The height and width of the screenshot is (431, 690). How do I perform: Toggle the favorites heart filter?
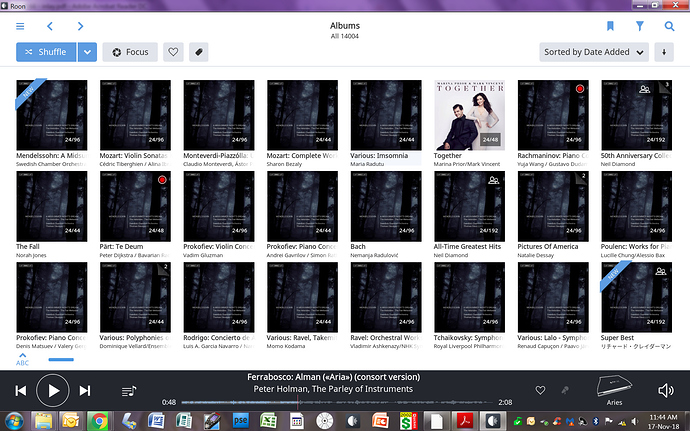click(x=173, y=52)
